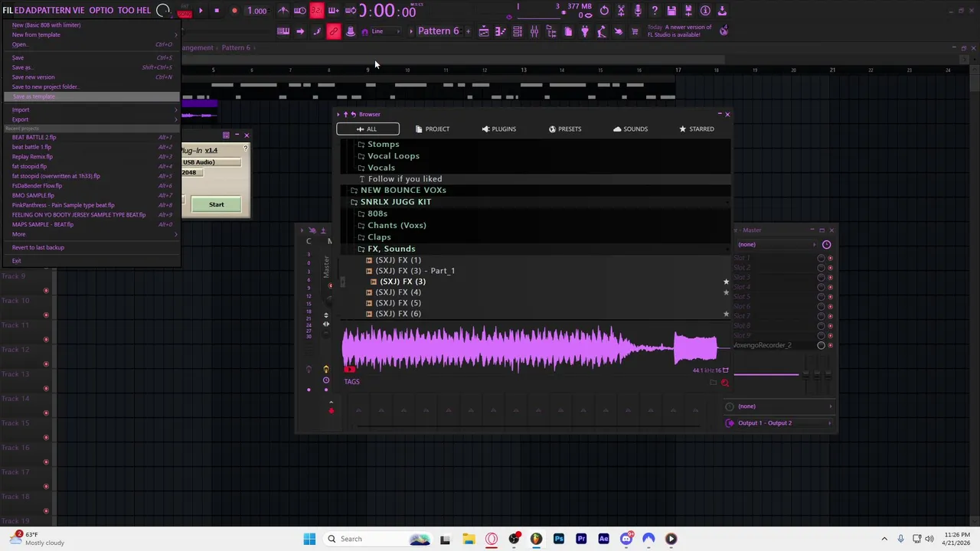Select the PLUGINS tab in Browser
The width and height of the screenshot is (980, 551).
[499, 129]
